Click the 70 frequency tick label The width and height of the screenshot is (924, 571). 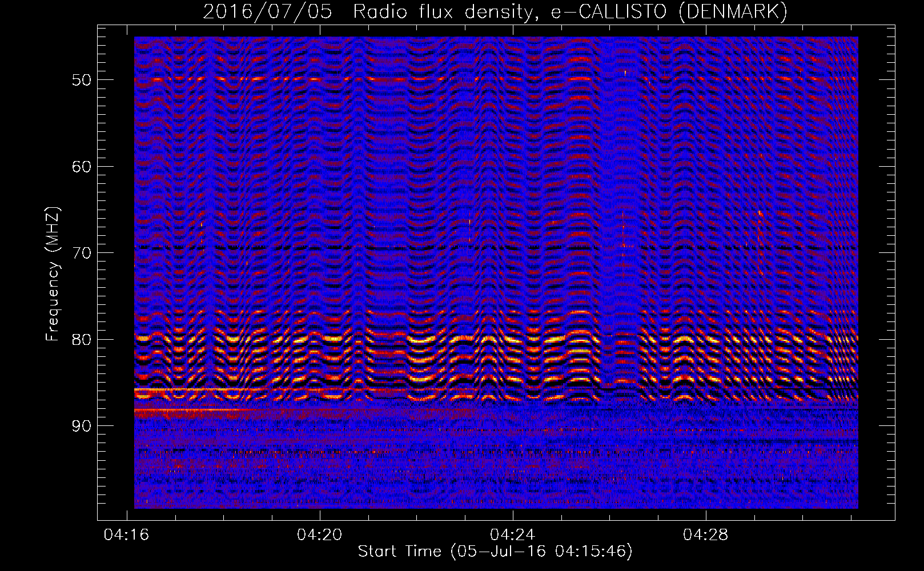point(82,253)
